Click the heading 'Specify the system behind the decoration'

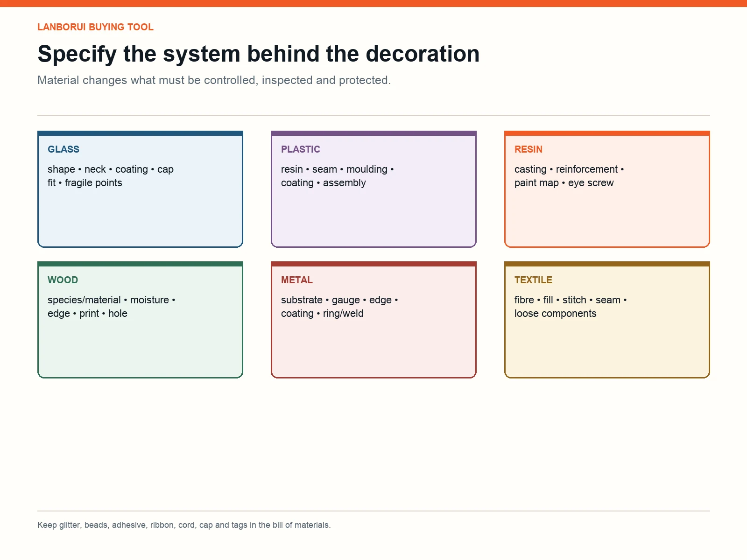click(x=258, y=54)
